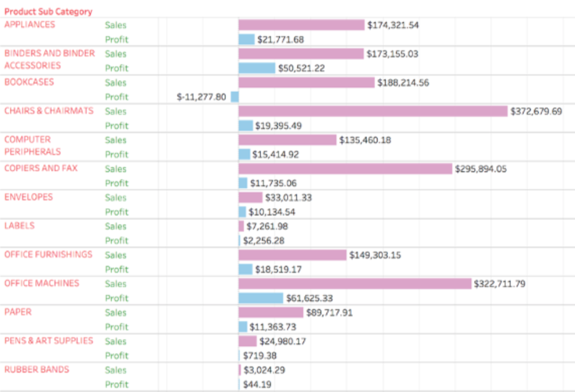575x392 pixels.
Task: Click the Office Machines Sales bar
Action: tap(355, 284)
